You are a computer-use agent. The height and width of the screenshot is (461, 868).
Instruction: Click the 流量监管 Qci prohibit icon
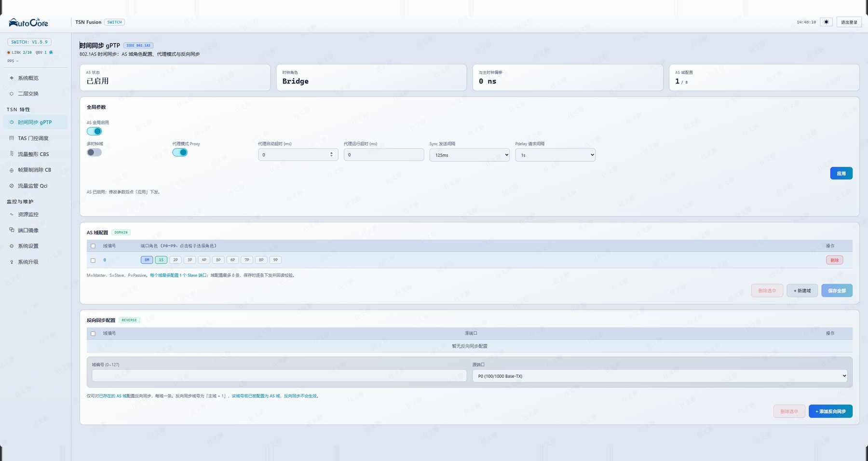point(12,186)
